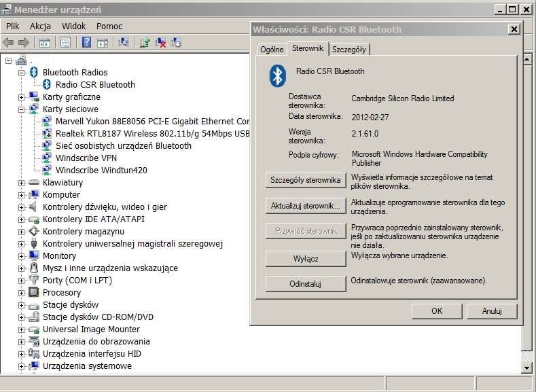Click the Odinstaluj button

306,284
